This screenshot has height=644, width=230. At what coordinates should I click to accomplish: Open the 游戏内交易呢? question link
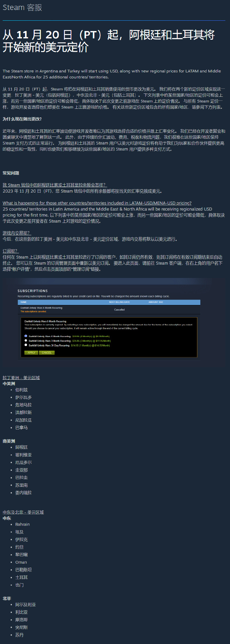click(x=17, y=233)
